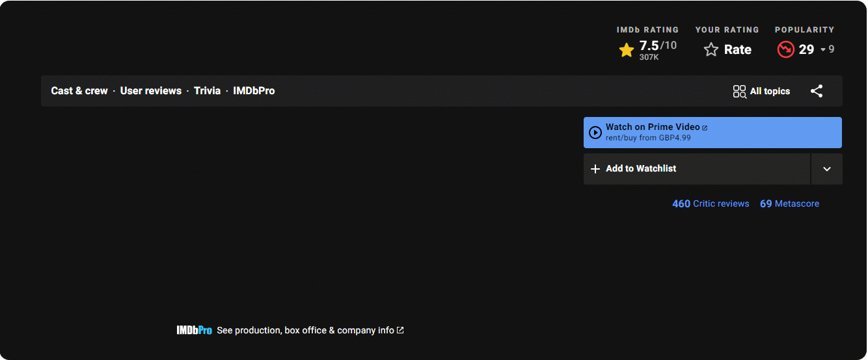Image resolution: width=868 pixels, height=360 pixels.
Task: Go to the Trivia section
Action: coord(207,91)
